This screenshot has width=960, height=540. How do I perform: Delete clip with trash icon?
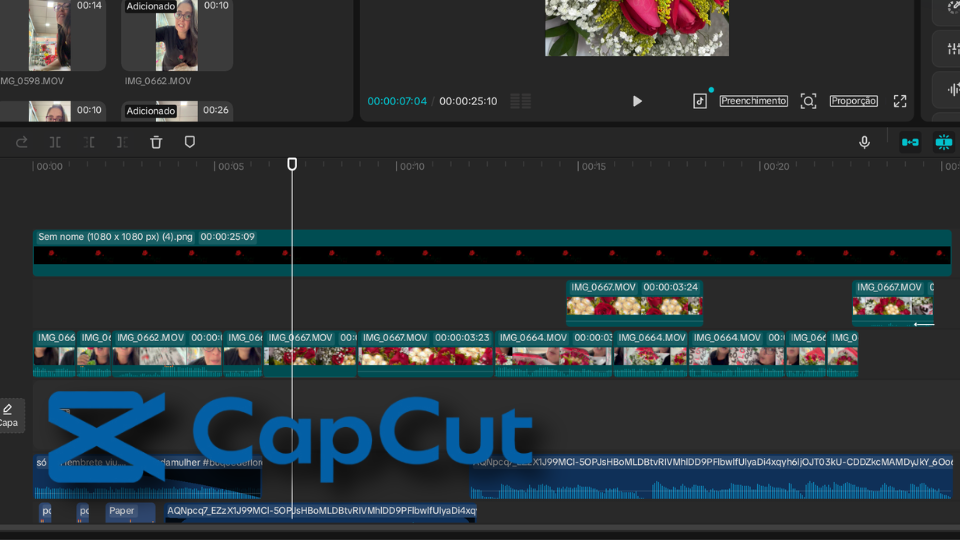tap(156, 142)
